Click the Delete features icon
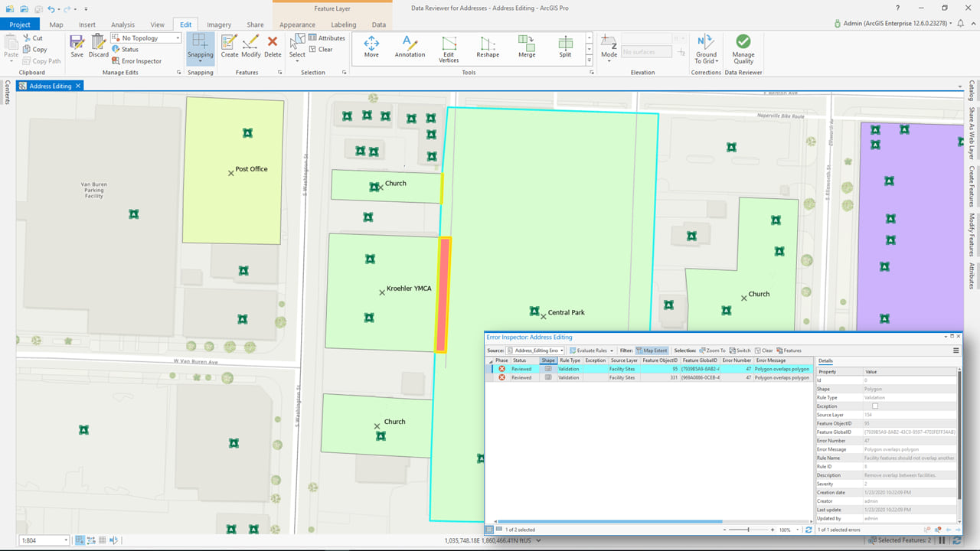This screenshot has height=551, width=980. [x=273, y=46]
